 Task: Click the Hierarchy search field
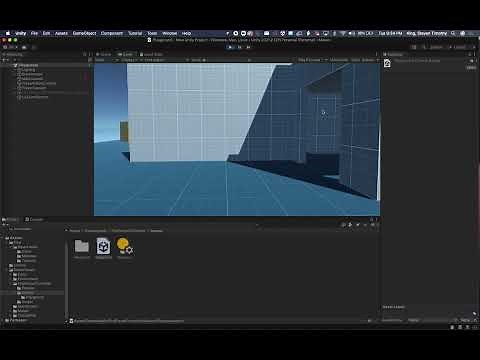tap(50, 60)
